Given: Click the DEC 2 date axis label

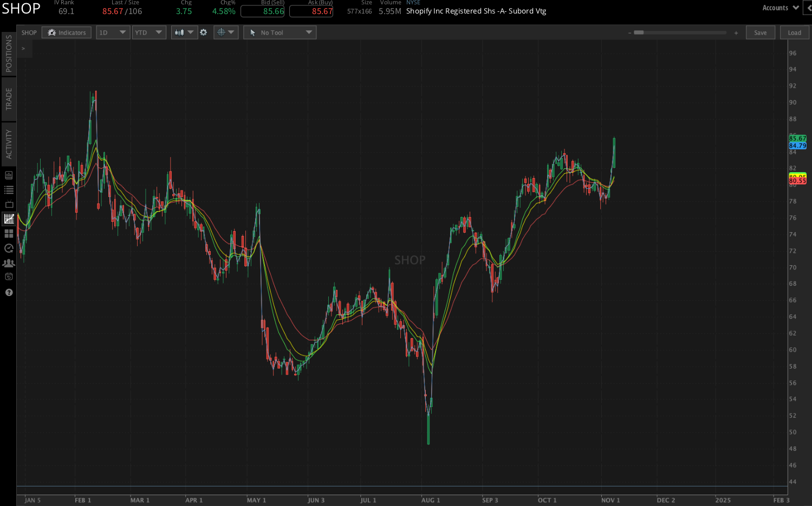Looking at the screenshot, I should click(666, 500).
